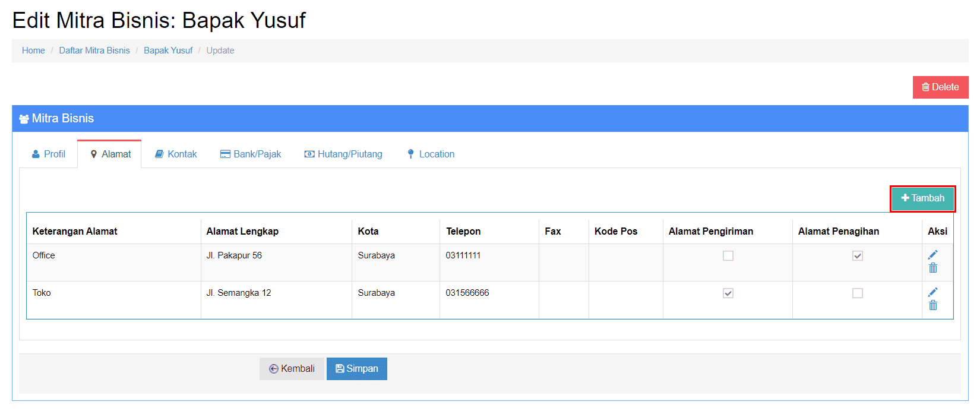Viewport: 980px width, 414px height.
Task: Click the trash icon for Office address
Action: coord(933,268)
